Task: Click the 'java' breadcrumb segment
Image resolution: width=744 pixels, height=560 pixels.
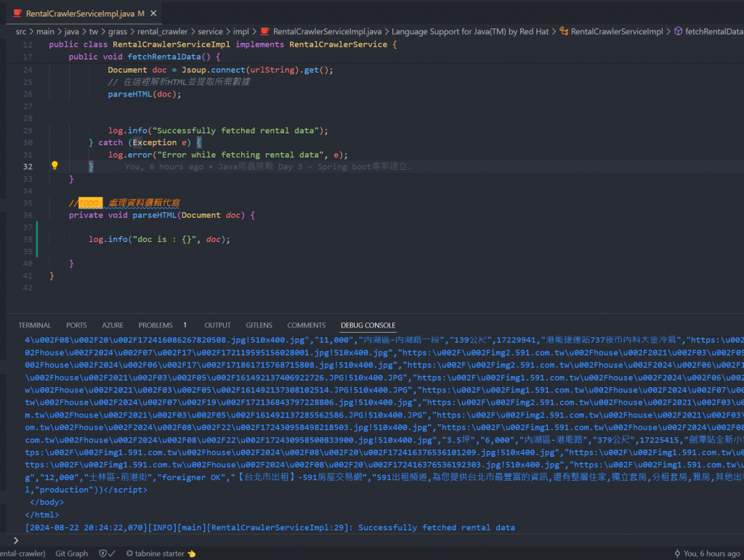Action: (x=72, y=31)
